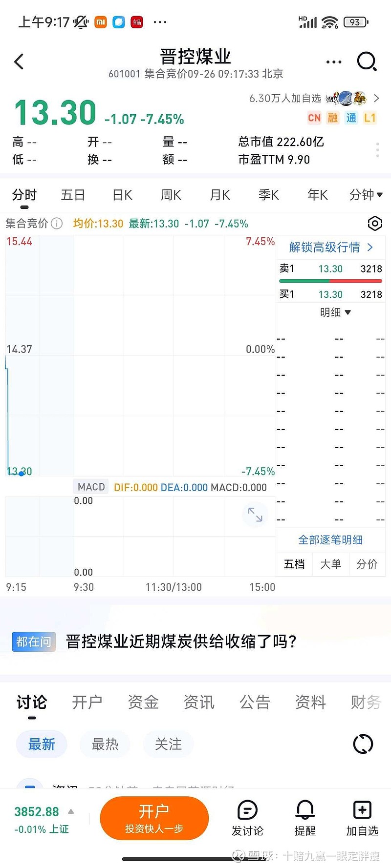Open 全部逐笔明细 link
391x868 pixels.
point(330,540)
